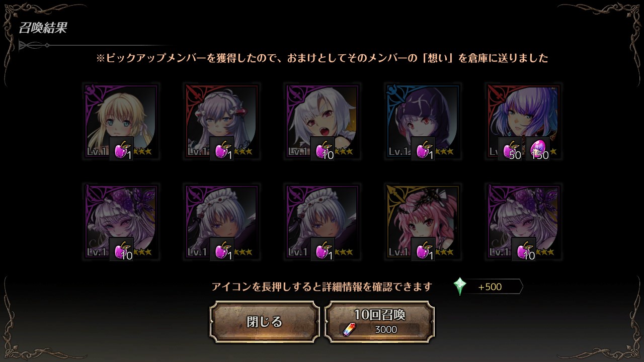Click the apple icon on pink-haired character
Image resolution: width=644 pixels, height=362 pixels.
pos(423,249)
